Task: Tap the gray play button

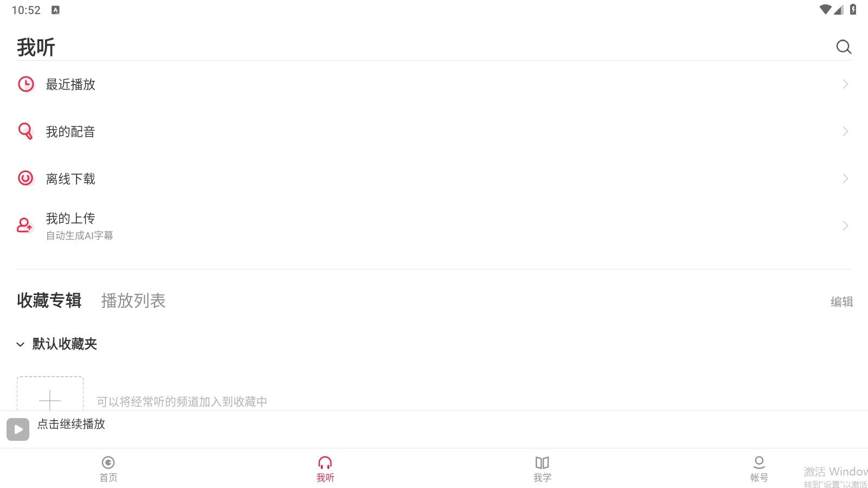Action: pos(18,429)
